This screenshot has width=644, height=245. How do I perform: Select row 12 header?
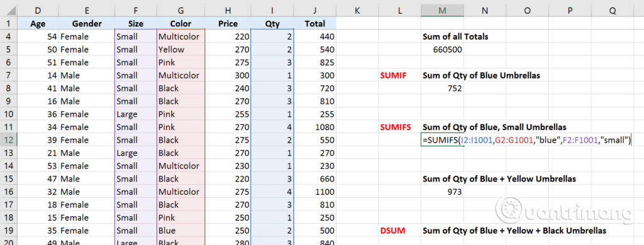[x=9, y=140]
